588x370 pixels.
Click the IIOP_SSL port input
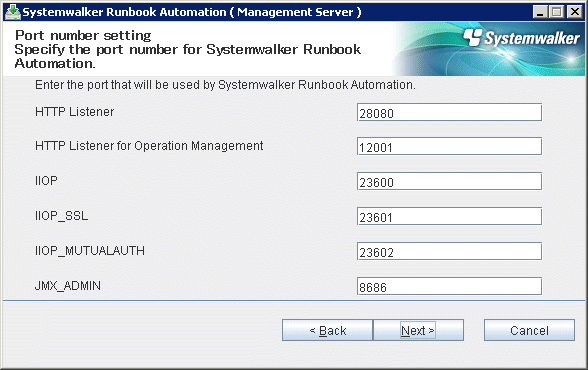[x=449, y=216]
